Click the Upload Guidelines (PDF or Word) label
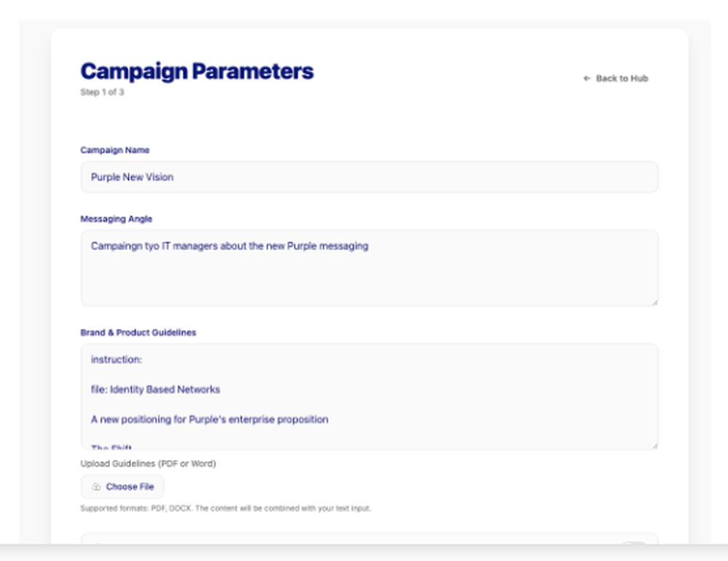This screenshot has height=561, width=728. [x=148, y=463]
